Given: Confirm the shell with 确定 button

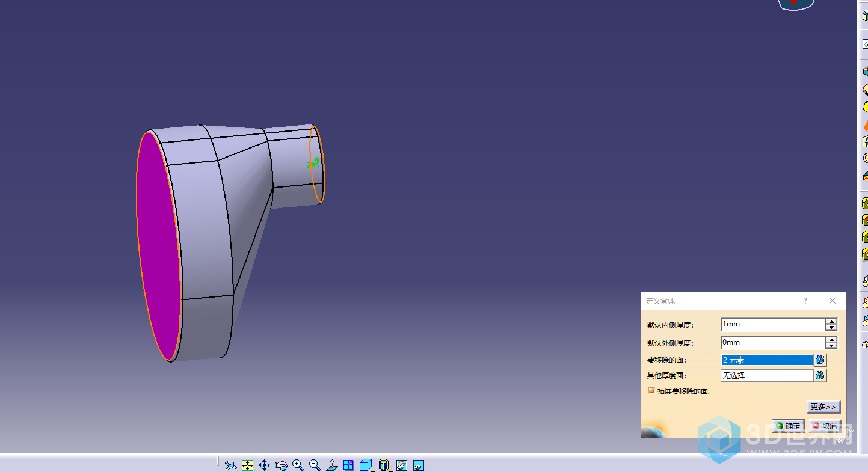Looking at the screenshot, I should click(788, 426).
